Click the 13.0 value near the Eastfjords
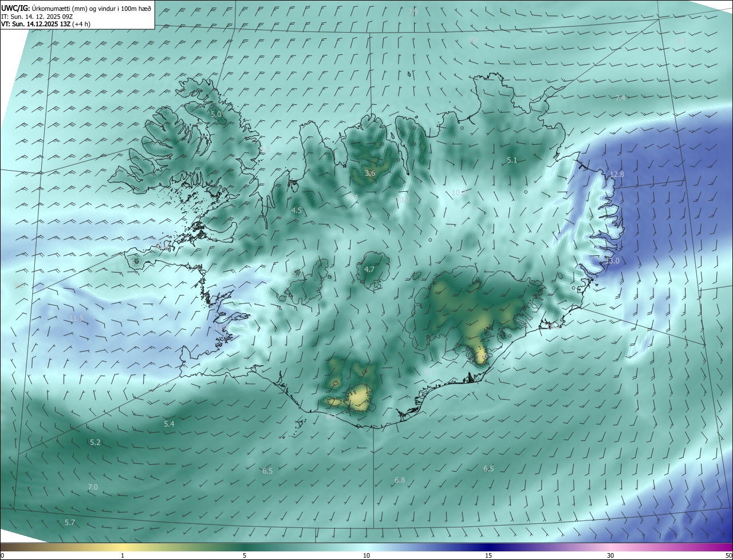Image resolution: width=733 pixels, height=560 pixels. pyautogui.click(x=613, y=261)
